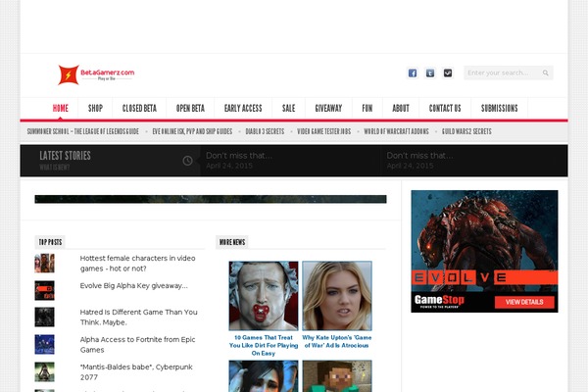
Task: Open the Facebook social icon
Action: tap(413, 73)
